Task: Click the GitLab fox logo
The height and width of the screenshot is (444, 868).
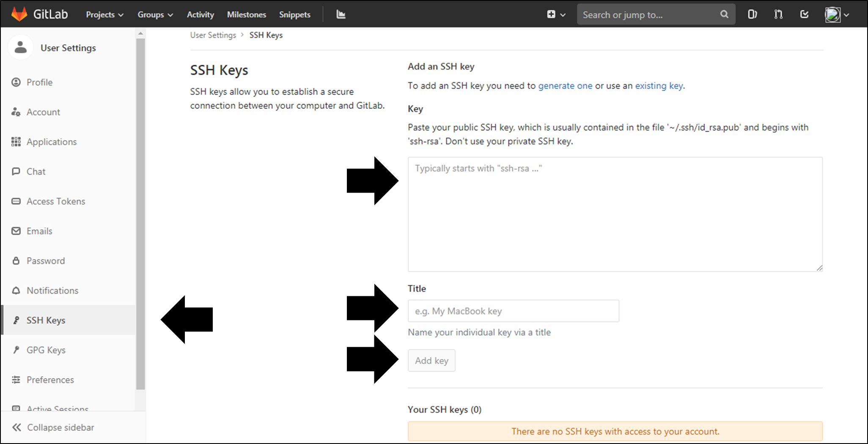Action: pos(19,14)
